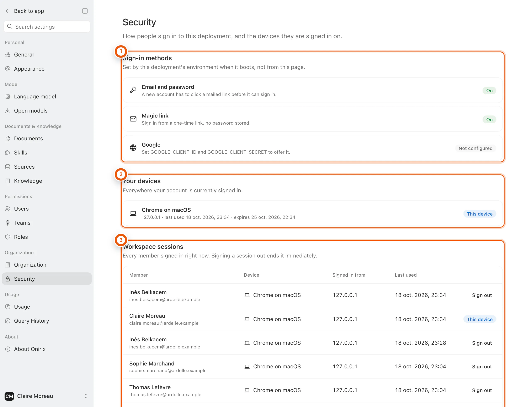Sign out Sophie Marchand's session
This screenshot has width=532, height=407.
(482, 367)
